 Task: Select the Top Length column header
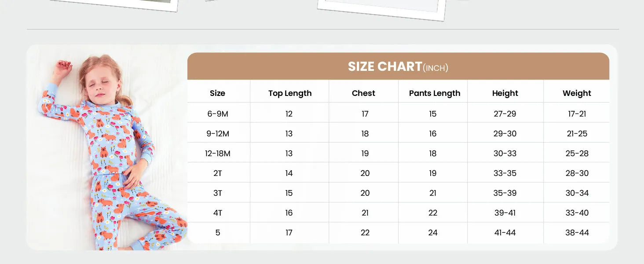(x=290, y=93)
